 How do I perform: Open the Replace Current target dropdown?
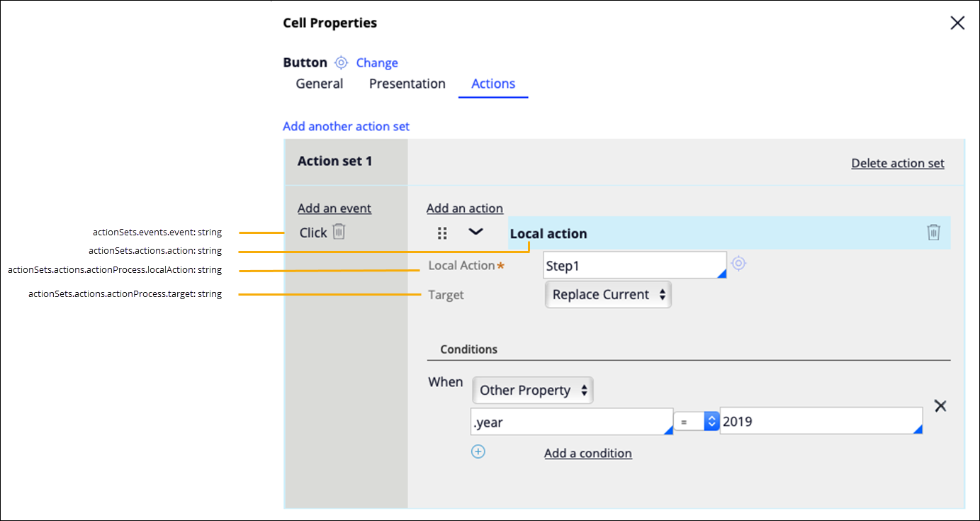click(608, 295)
